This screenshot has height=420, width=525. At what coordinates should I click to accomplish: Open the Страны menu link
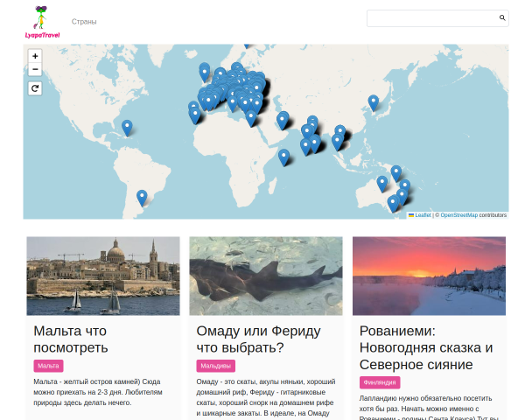[84, 22]
